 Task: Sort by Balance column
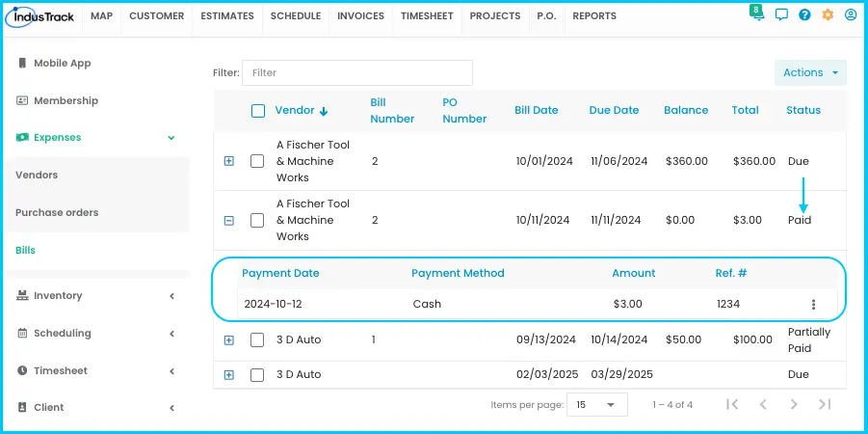tap(686, 110)
